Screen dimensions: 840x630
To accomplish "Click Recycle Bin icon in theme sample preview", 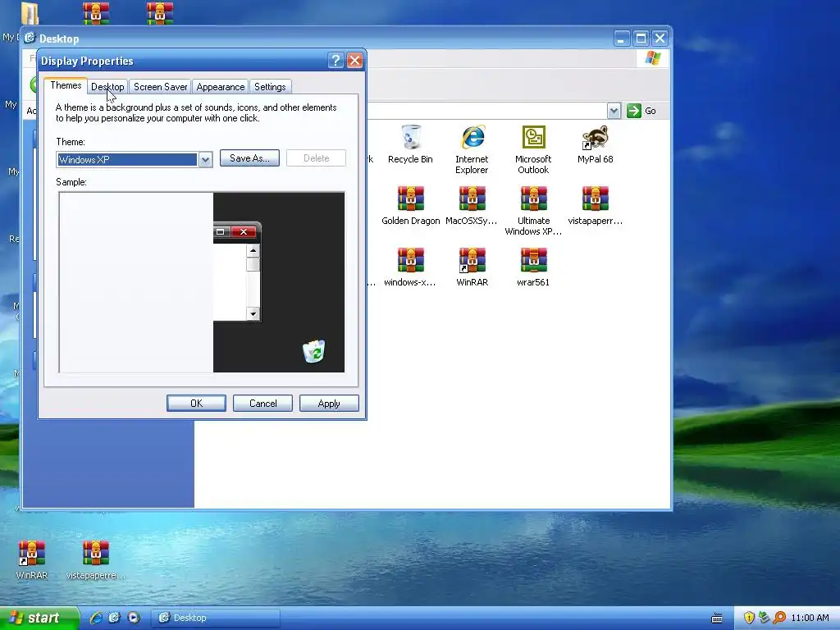I will click(x=314, y=351).
